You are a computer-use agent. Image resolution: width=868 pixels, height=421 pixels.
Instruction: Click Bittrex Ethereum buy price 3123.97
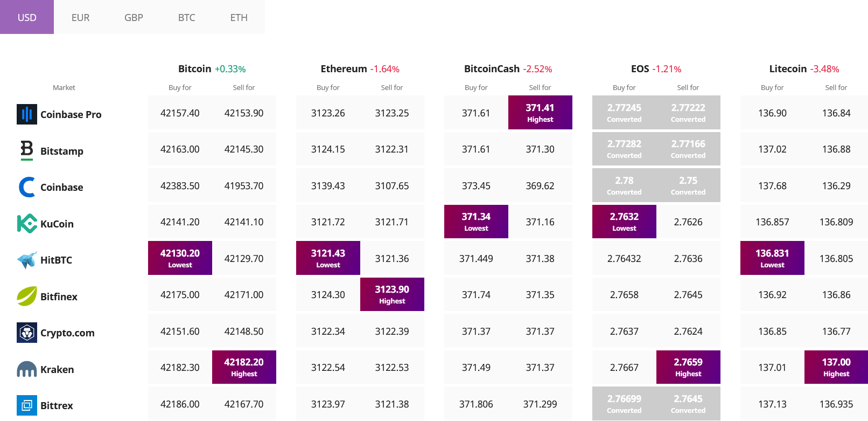point(328,404)
